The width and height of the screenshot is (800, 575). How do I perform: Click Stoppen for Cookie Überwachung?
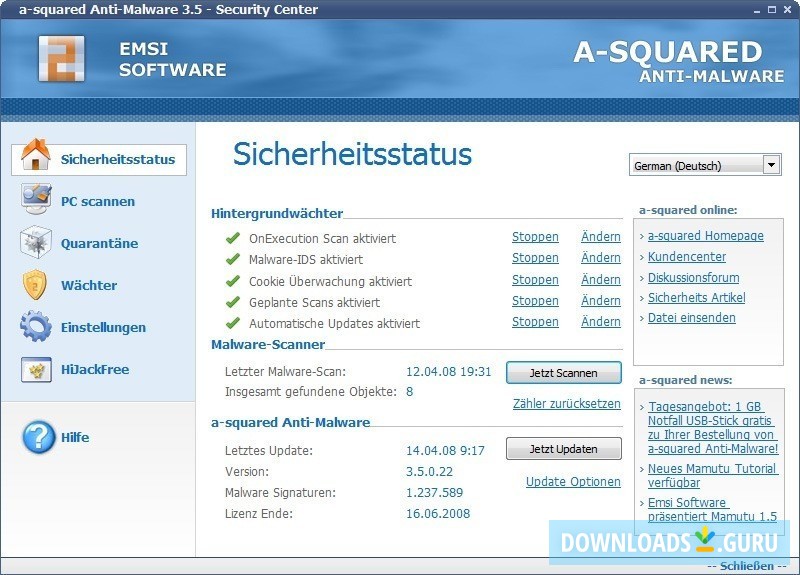(x=535, y=280)
